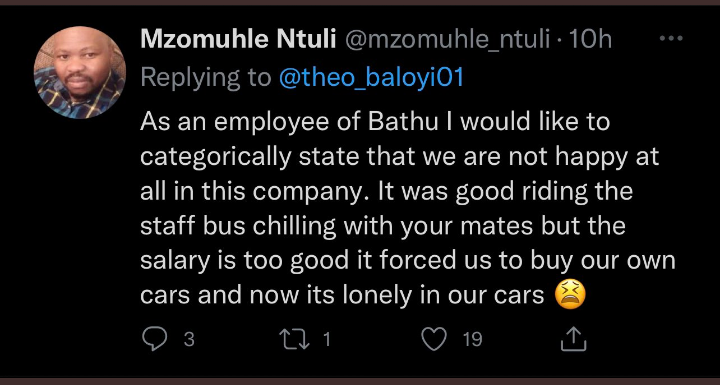Click the 'Replying to' label text
This screenshot has width=720, height=385.
click(206, 78)
